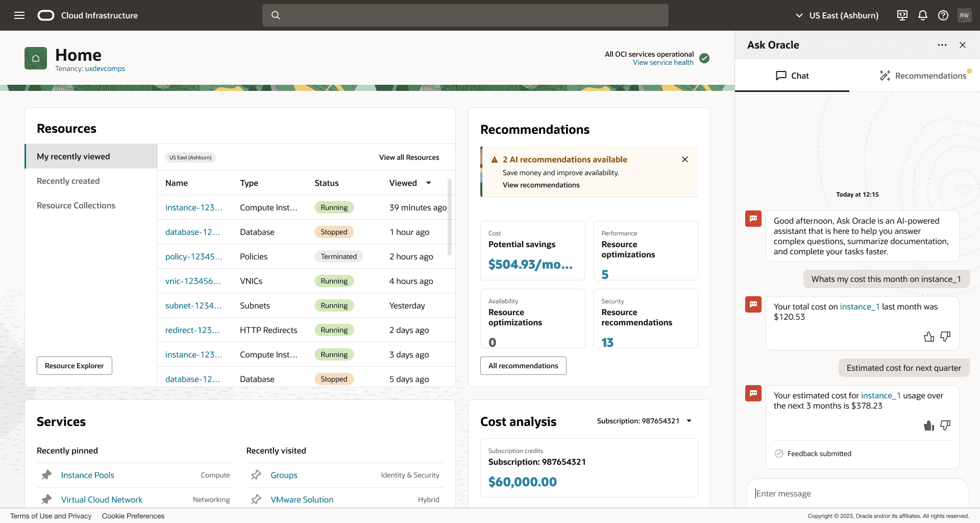Open Performance Resource optimizations card

[x=646, y=250]
